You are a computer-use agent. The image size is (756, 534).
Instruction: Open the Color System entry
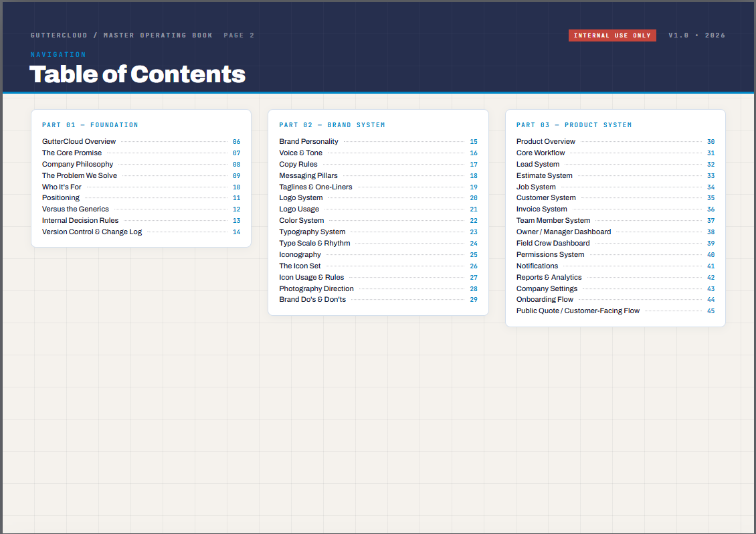coord(378,220)
